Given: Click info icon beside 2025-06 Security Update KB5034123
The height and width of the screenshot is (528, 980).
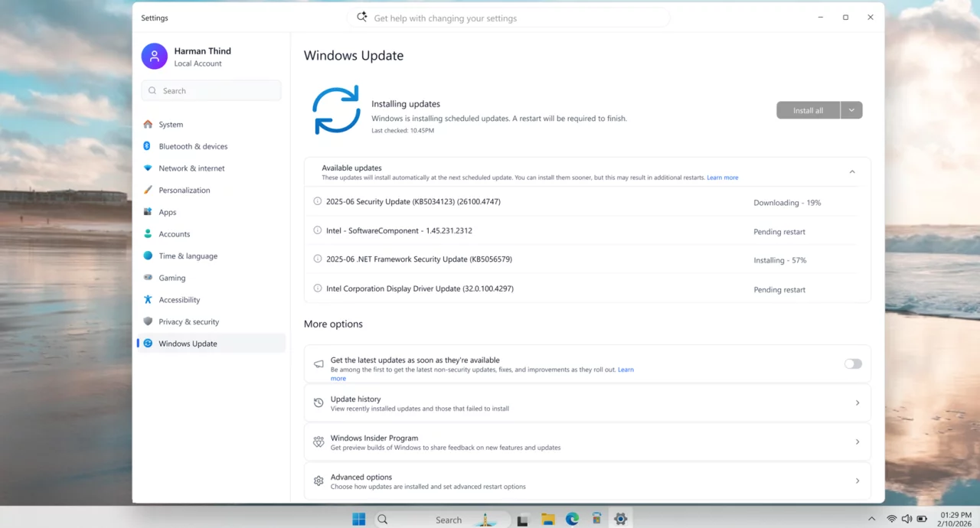Looking at the screenshot, I should point(318,201).
